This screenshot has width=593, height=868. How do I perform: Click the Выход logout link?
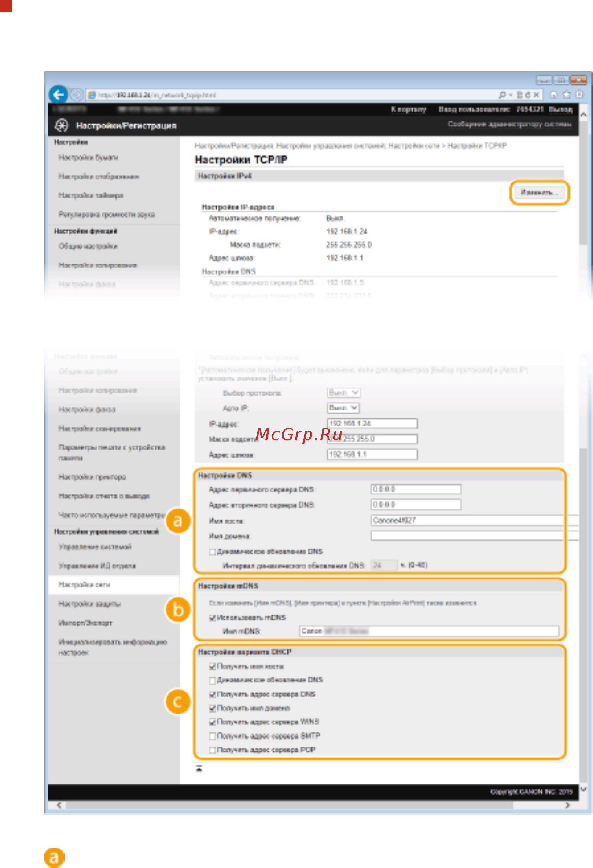tap(560, 109)
